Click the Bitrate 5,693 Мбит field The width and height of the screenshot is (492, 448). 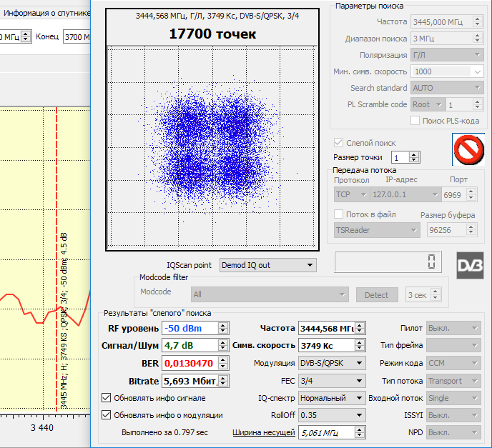tap(190, 381)
